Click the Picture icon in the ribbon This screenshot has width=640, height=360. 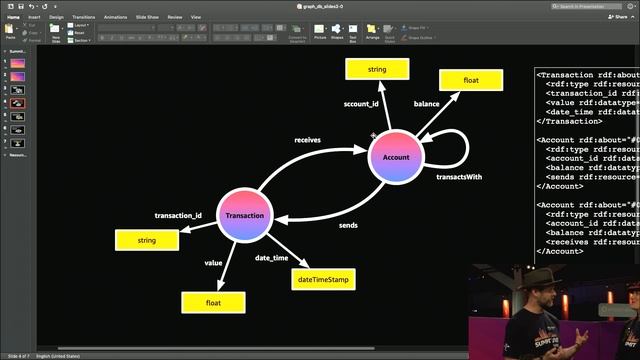tap(319, 29)
